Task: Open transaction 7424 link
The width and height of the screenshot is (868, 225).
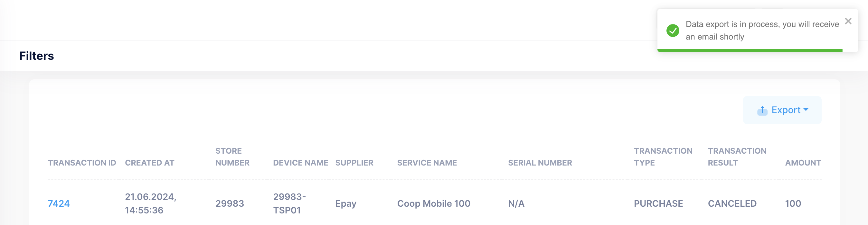Action: click(x=59, y=203)
